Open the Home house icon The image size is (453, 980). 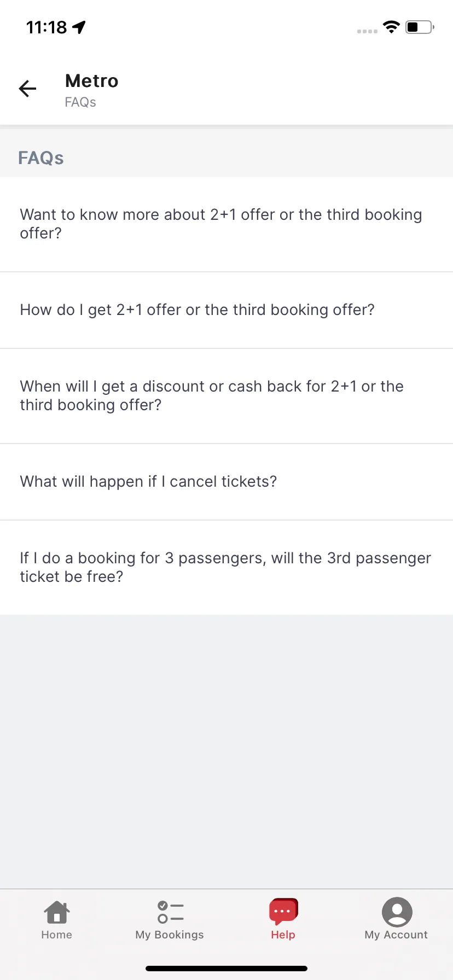57,912
